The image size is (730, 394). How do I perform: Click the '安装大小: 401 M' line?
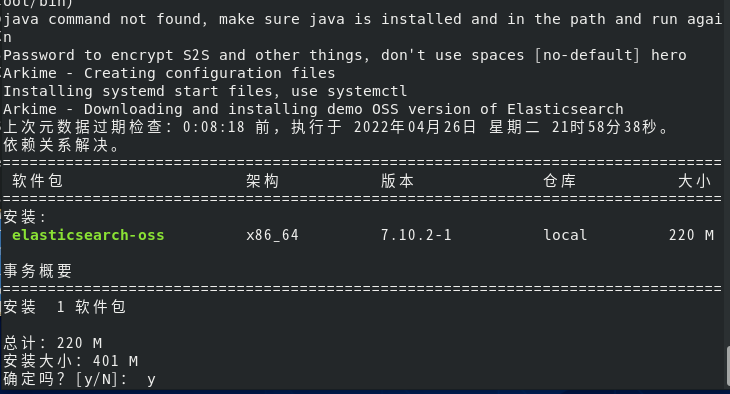pos(71,361)
